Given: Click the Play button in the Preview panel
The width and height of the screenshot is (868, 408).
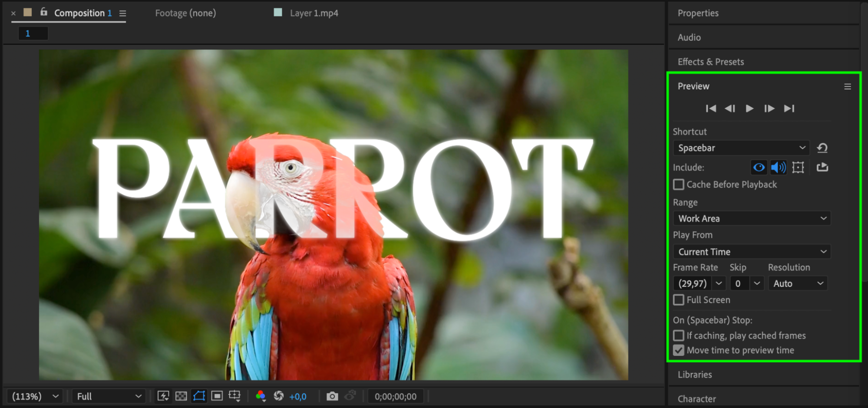Looking at the screenshot, I should (x=749, y=109).
